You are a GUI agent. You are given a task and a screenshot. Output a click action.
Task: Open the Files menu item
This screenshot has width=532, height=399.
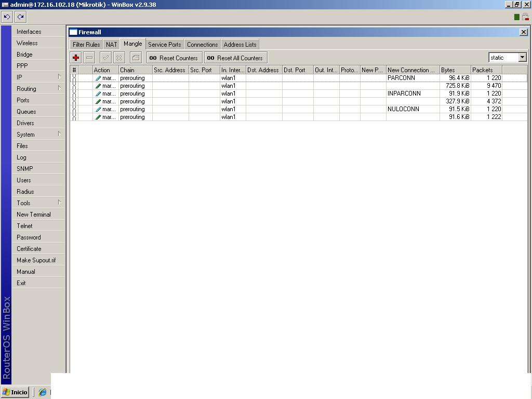click(38, 146)
